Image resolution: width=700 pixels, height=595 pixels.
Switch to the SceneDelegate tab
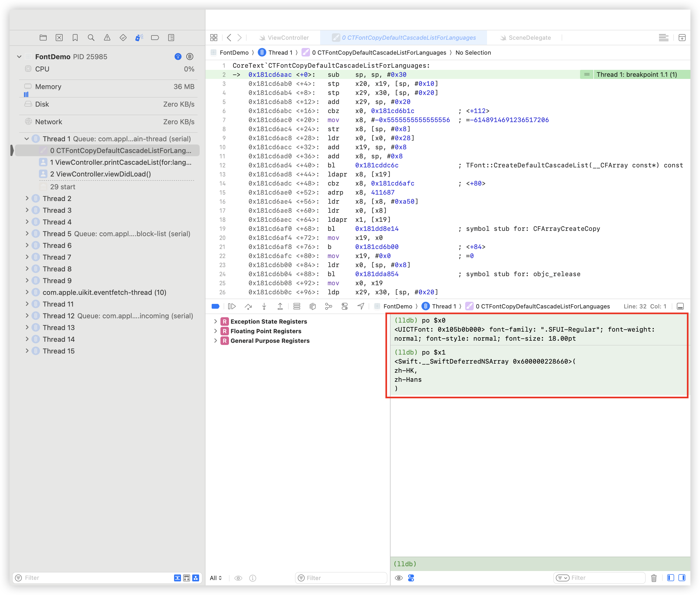click(529, 38)
